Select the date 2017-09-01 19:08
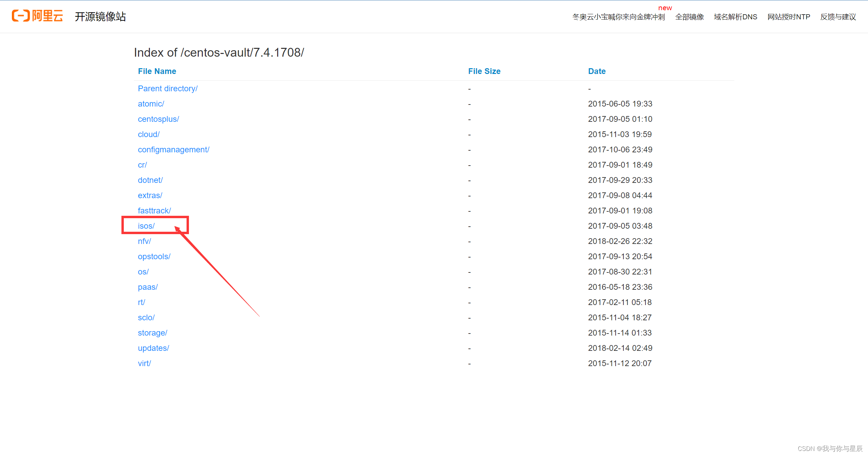This screenshot has height=455, width=868. 620,211
